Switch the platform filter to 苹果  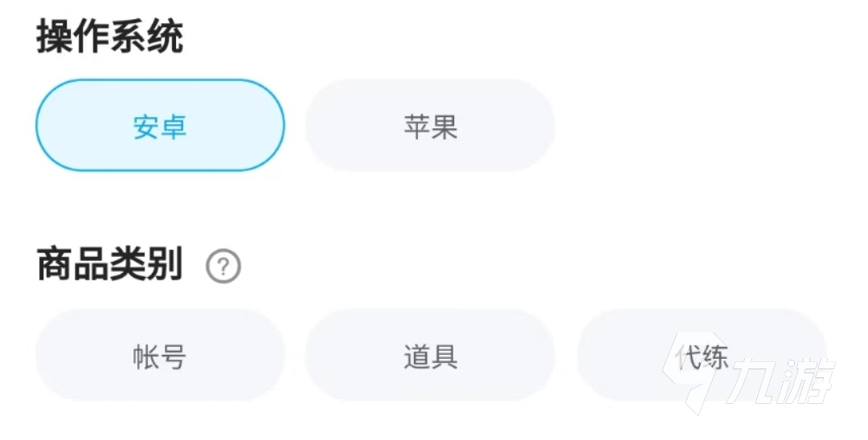click(430, 125)
